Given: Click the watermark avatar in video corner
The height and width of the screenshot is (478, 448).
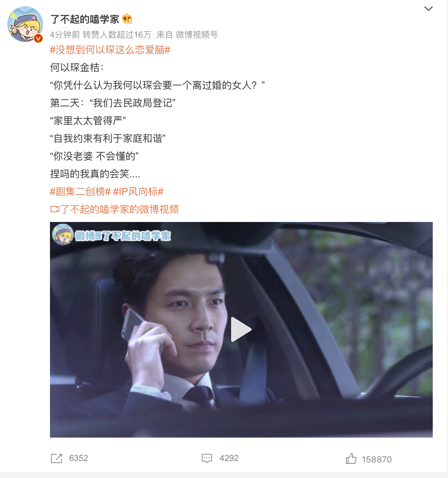Looking at the screenshot, I should click(x=63, y=234).
